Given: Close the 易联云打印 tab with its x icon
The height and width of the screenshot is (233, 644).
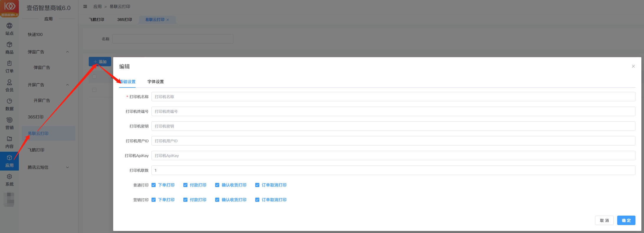Looking at the screenshot, I should pos(168,20).
